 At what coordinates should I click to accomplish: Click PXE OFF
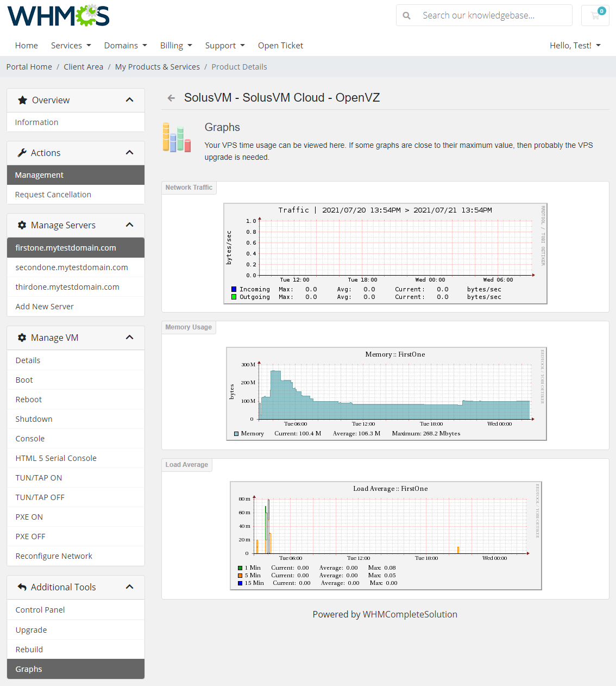tap(76, 537)
